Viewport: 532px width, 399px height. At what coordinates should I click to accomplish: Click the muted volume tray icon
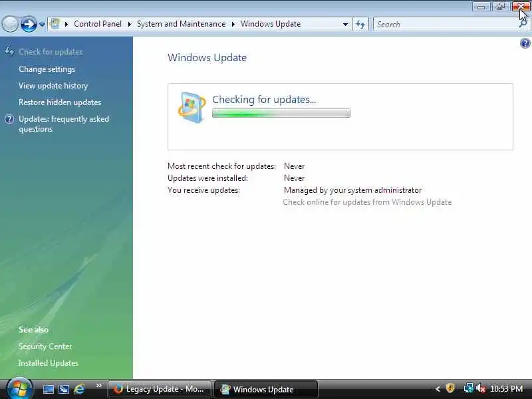480,388
